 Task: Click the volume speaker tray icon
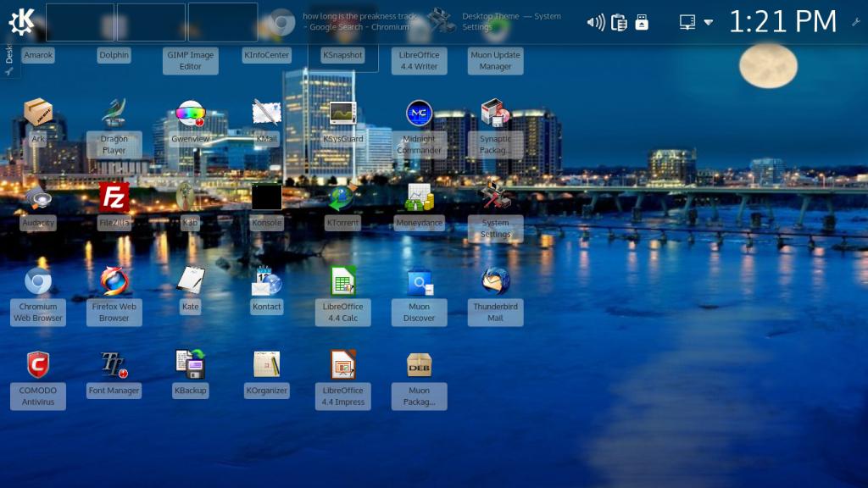click(x=596, y=22)
